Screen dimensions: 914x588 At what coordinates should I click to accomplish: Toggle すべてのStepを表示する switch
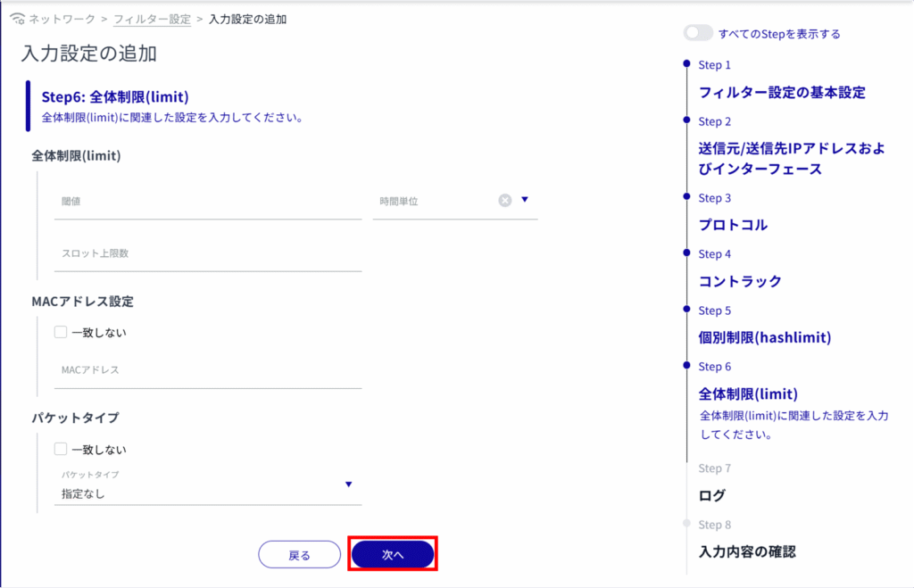coord(697,33)
